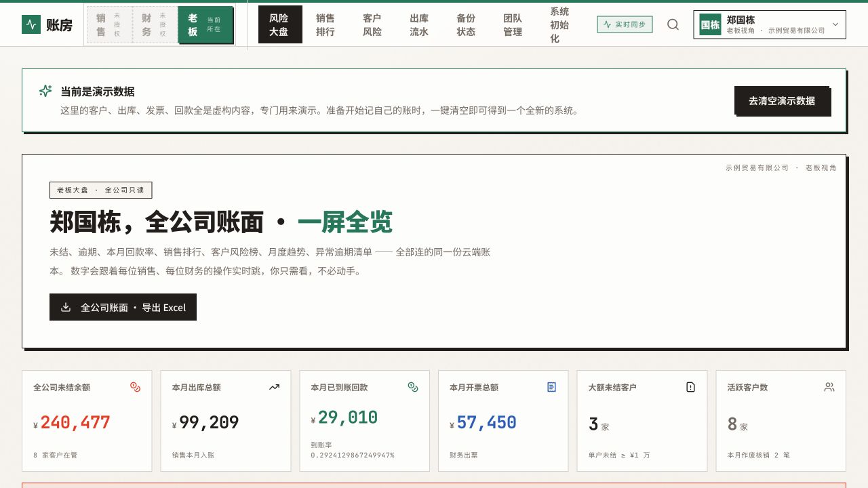Image resolution: width=868 pixels, height=488 pixels.
Task: Export 全公司账面 to Excel
Action: point(123,307)
